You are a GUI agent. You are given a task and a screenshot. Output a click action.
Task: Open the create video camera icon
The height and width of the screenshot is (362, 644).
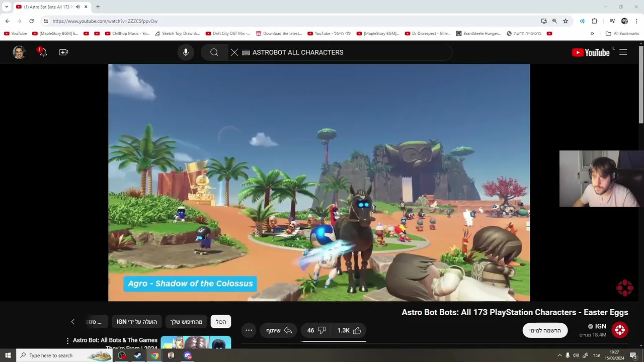click(63, 52)
